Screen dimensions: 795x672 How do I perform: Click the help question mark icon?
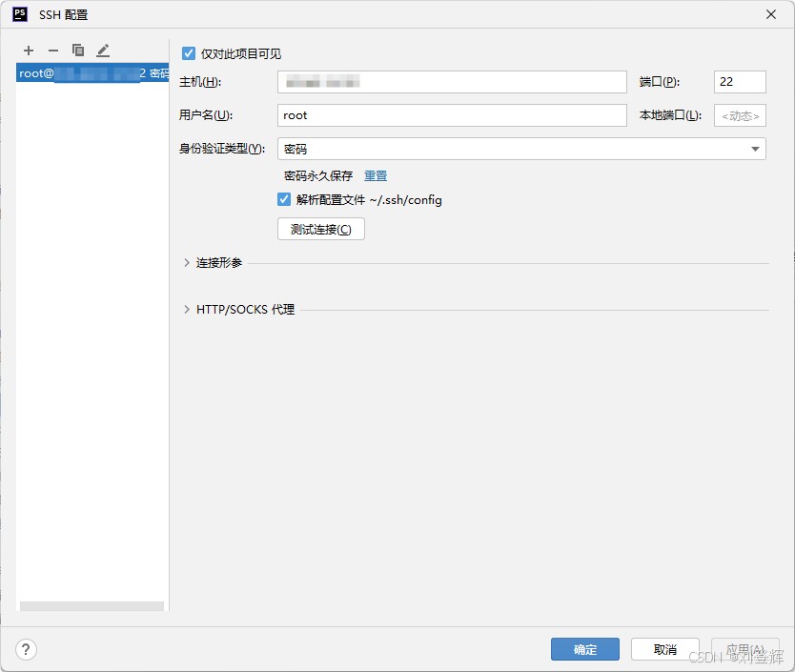pyautogui.click(x=27, y=650)
